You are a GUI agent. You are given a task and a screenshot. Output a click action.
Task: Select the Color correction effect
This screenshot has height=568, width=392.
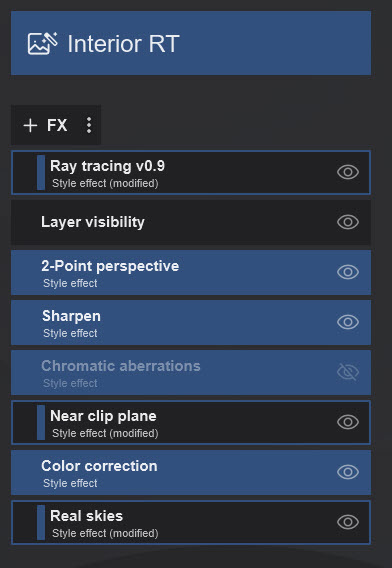tap(191, 472)
